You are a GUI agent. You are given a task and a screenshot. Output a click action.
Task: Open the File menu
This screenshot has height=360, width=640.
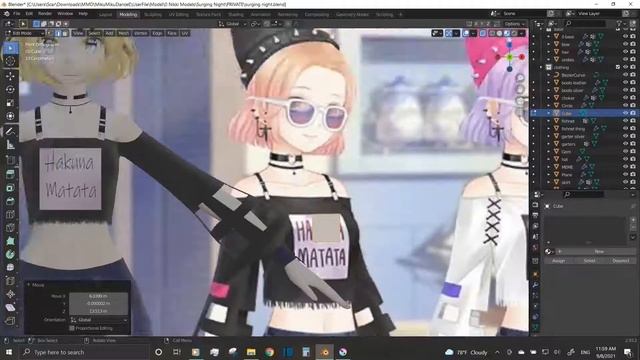click(x=16, y=14)
